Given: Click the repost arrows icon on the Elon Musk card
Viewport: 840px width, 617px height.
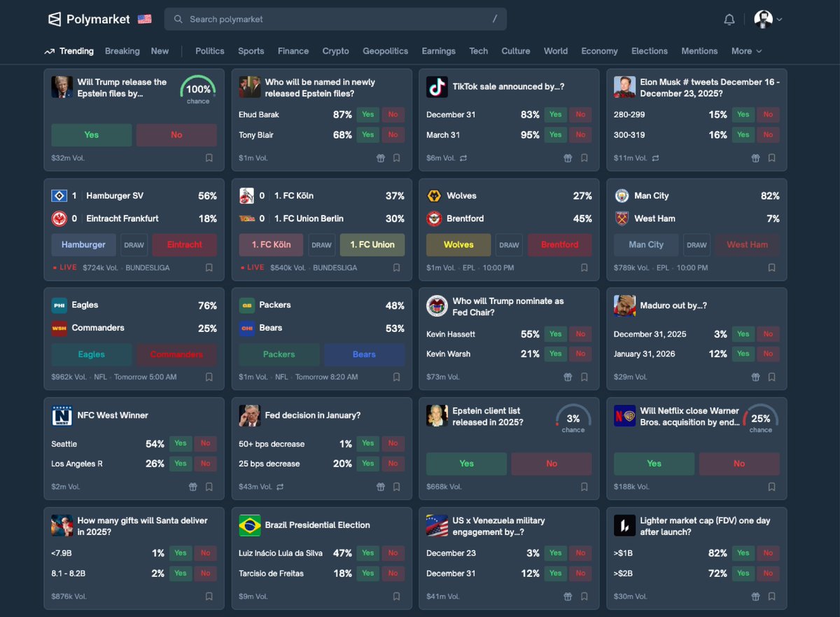Looking at the screenshot, I should [655, 158].
